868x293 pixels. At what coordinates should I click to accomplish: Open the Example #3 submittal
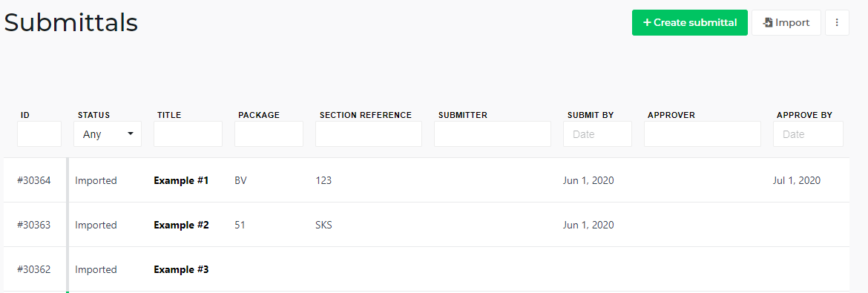(181, 269)
